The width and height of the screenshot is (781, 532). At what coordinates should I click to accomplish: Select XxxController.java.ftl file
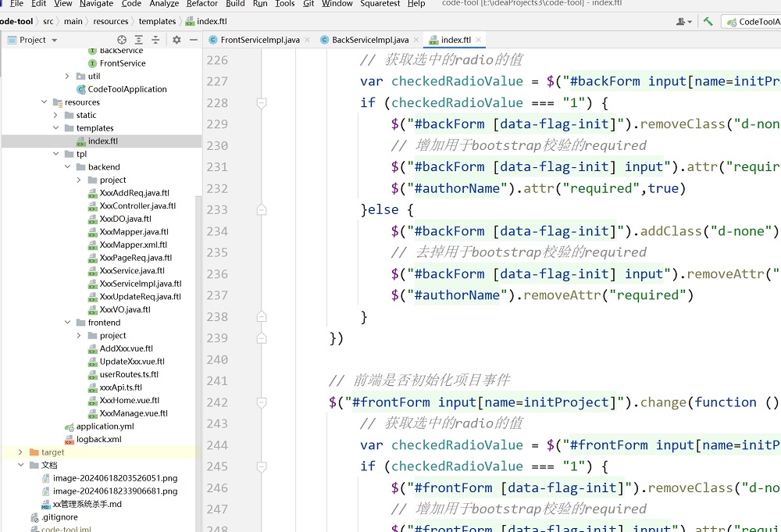[137, 205]
